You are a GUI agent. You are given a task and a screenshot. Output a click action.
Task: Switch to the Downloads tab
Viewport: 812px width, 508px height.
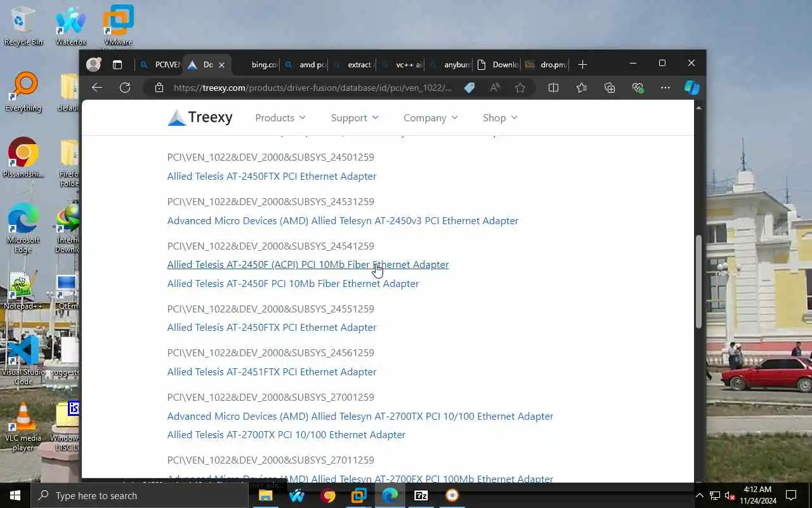[x=498, y=65]
